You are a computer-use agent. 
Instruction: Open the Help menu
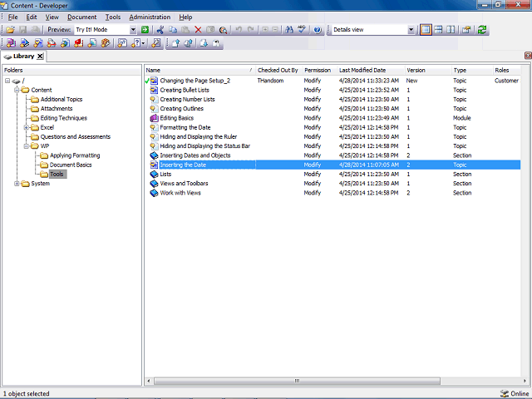tap(185, 17)
